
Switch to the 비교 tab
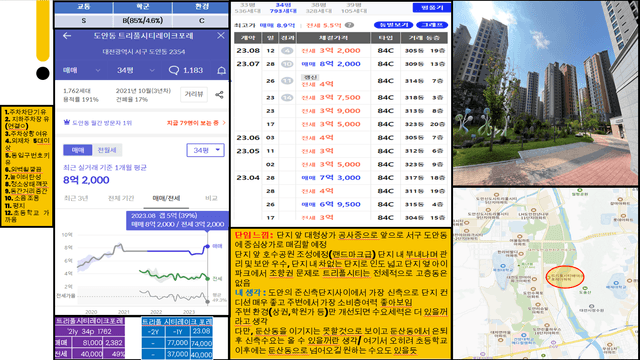(x=211, y=198)
